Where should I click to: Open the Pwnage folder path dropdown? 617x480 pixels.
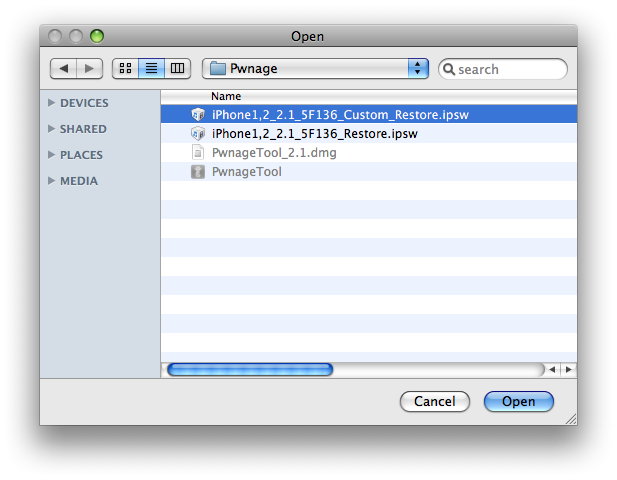[x=315, y=68]
